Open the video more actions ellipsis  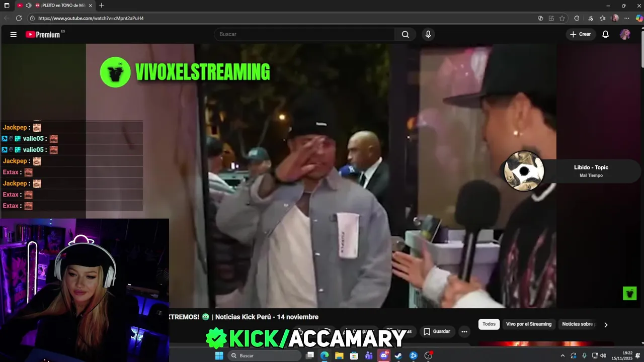click(464, 331)
